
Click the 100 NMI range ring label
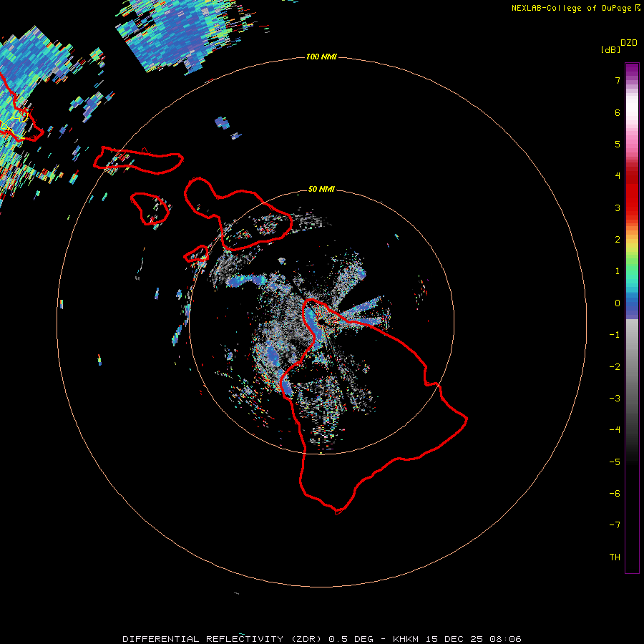click(321, 57)
